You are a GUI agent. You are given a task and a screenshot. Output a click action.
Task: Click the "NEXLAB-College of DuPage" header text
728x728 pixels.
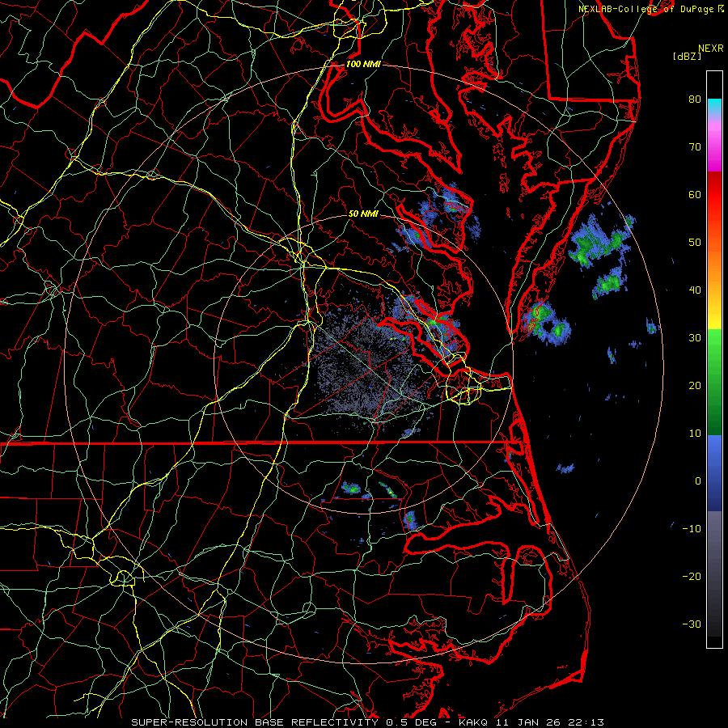(x=646, y=9)
